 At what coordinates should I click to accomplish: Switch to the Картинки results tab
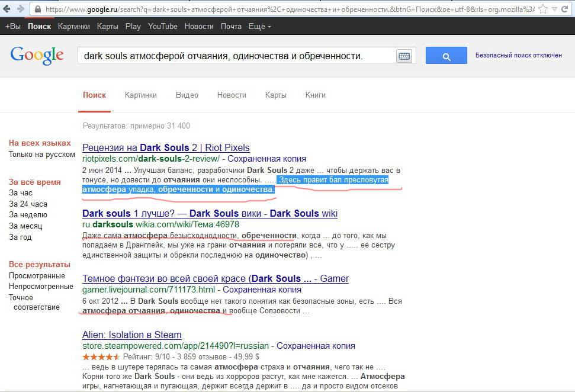coord(141,95)
